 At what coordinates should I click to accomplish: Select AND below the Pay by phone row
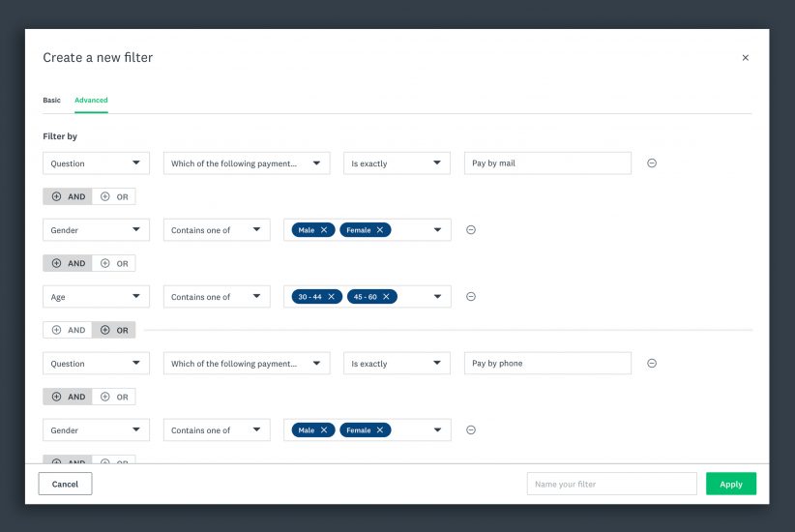68,397
